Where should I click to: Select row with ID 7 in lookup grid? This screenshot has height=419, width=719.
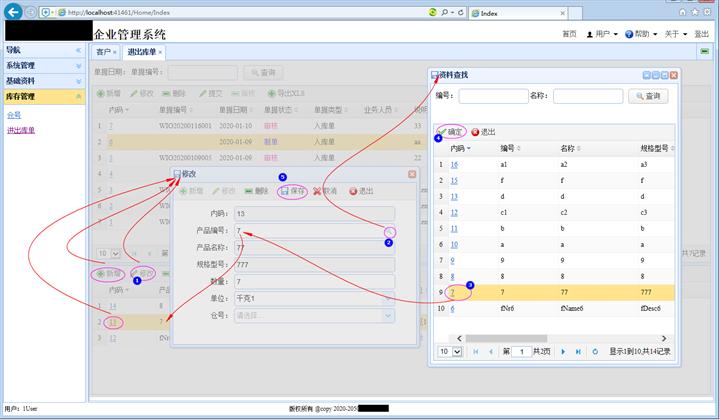pyautogui.click(x=453, y=293)
